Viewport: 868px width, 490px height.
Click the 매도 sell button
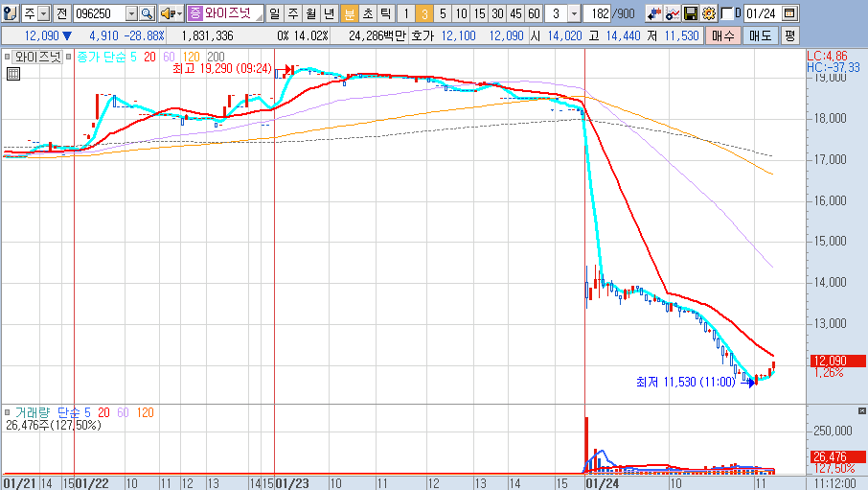760,36
